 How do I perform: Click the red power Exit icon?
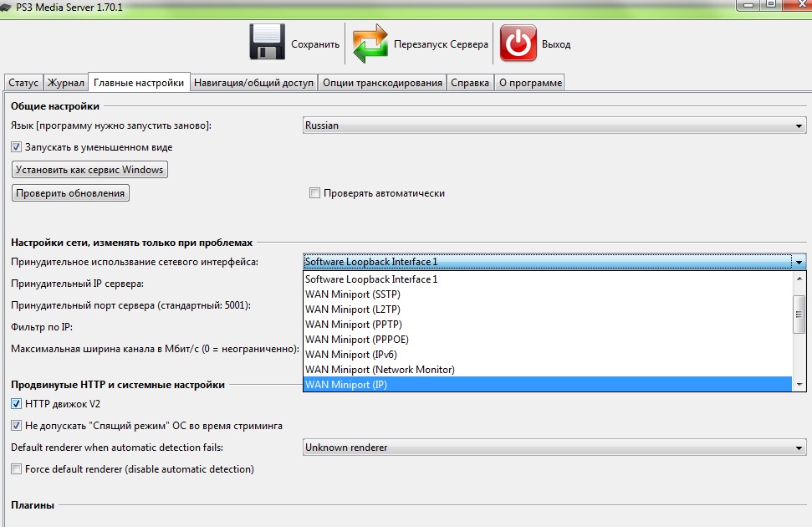pyautogui.click(x=518, y=43)
